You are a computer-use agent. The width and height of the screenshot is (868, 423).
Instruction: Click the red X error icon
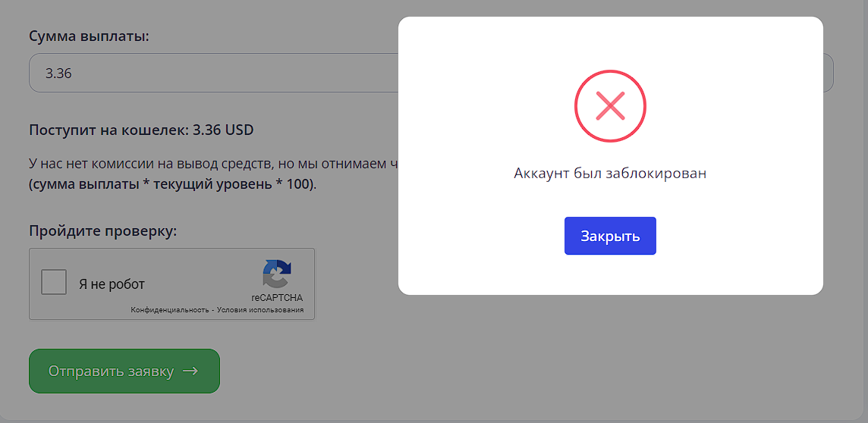point(610,106)
